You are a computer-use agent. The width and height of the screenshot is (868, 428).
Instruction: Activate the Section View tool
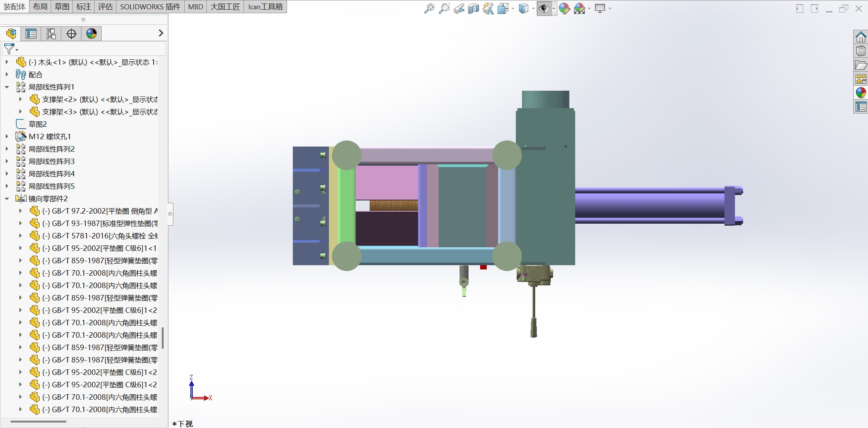coord(474,8)
